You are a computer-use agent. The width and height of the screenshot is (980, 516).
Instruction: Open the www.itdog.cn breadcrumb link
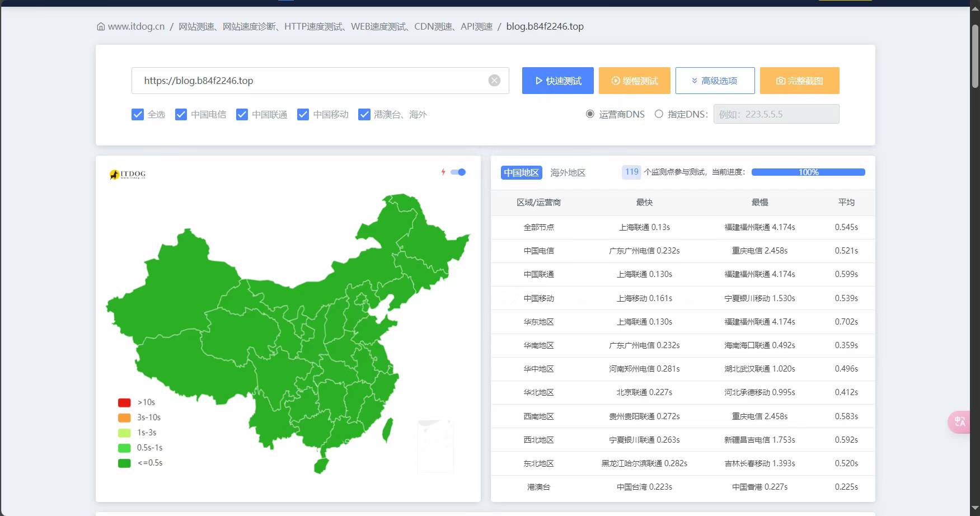pyautogui.click(x=136, y=26)
